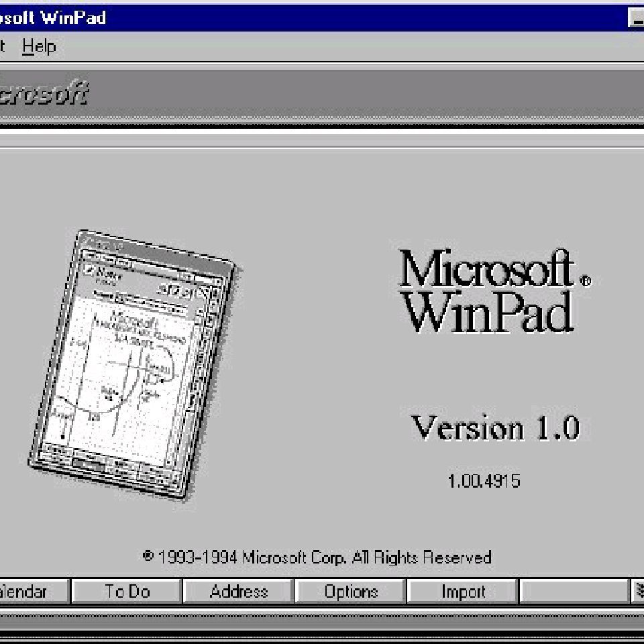Image resolution: width=644 pixels, height=644 pixels.
Task: Click the "Version 1.0" text
Action: 495,427
